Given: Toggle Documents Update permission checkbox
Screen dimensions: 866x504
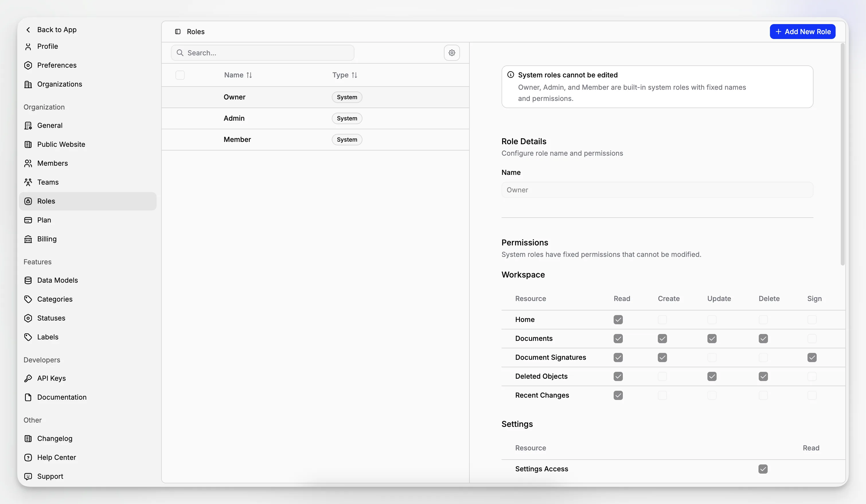Looking at the screenshot, I should (712, 338).
